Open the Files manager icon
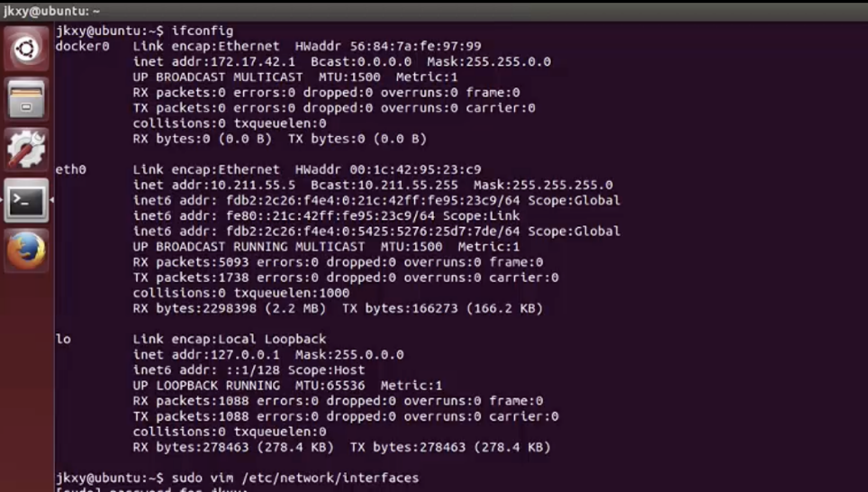Screen dimensions: 868x492 (x=26, y=99)
